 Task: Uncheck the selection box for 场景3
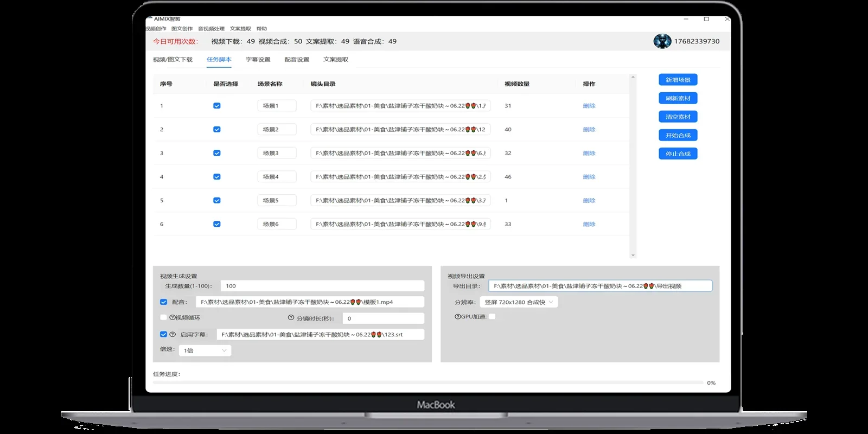tap(217, 153)
